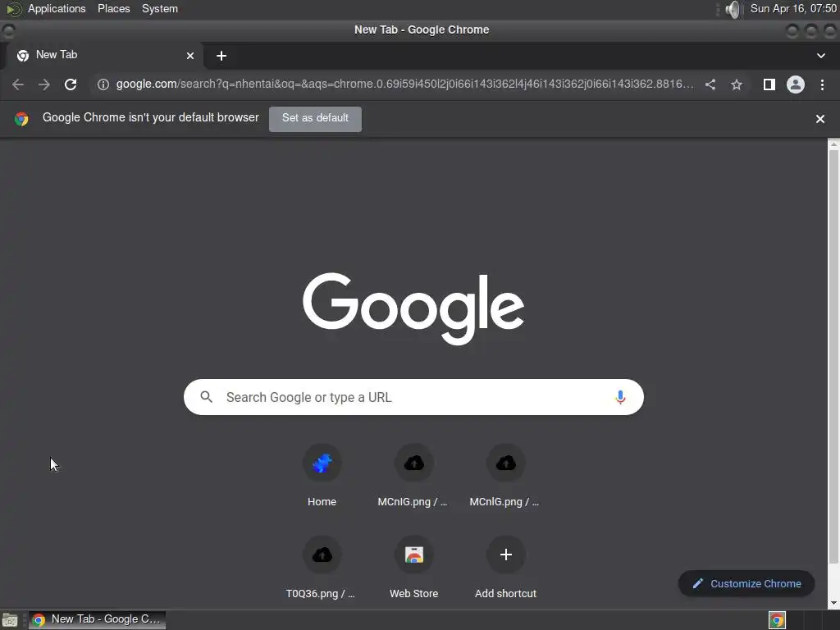
Task: Click the clock showing Sun Apr 16
Action: click(793, 8)
